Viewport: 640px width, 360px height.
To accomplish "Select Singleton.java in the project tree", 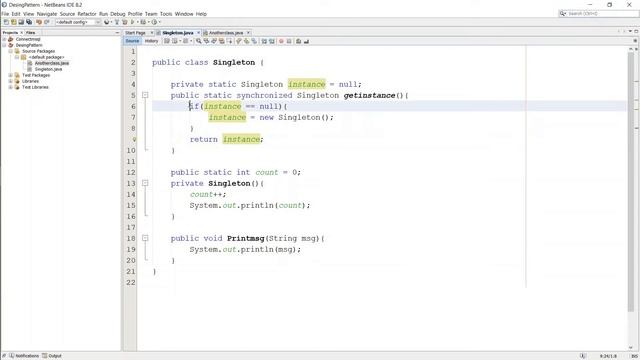I will click(x=48, y=69).
